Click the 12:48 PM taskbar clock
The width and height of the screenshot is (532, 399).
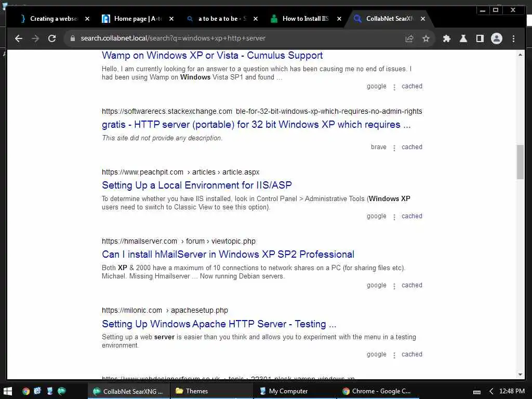pyautogui.click(x=512, y=391)
